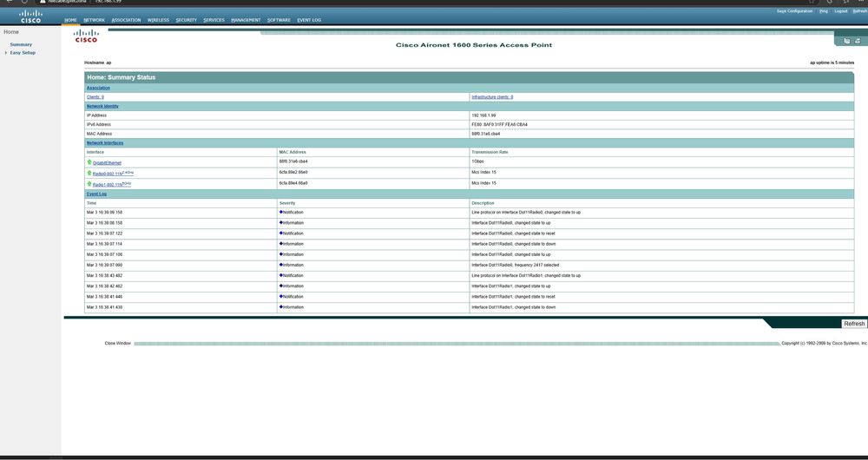The image size is (868, 460).
Task: Click the Transmission Rate column header
Action: pyautogui.click(x=490, y=152)
